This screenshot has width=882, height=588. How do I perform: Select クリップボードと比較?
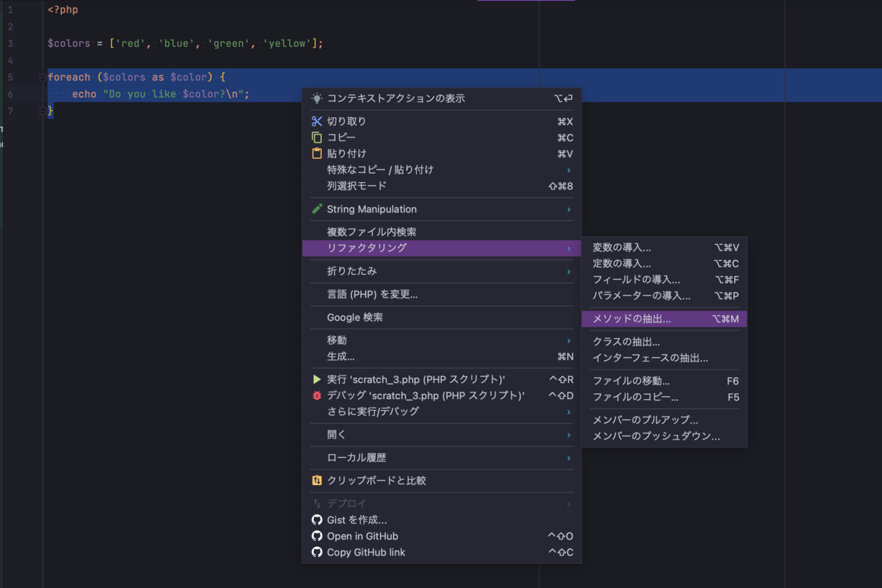442,481
